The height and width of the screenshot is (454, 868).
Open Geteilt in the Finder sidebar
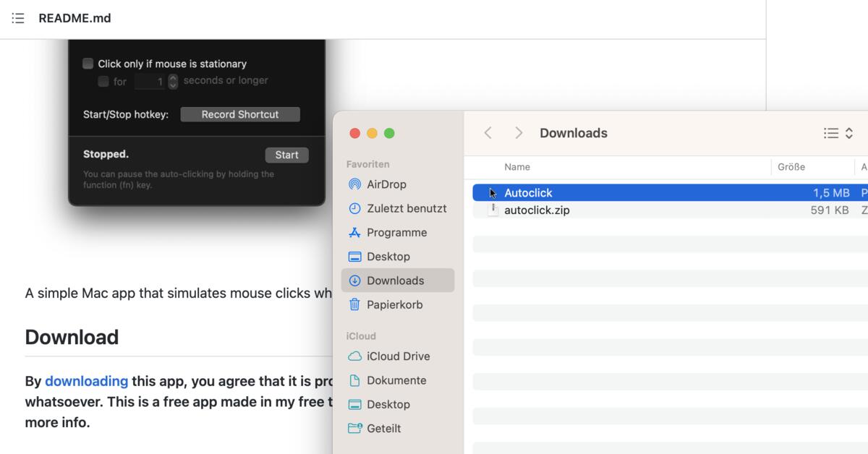tap(383, 428)
